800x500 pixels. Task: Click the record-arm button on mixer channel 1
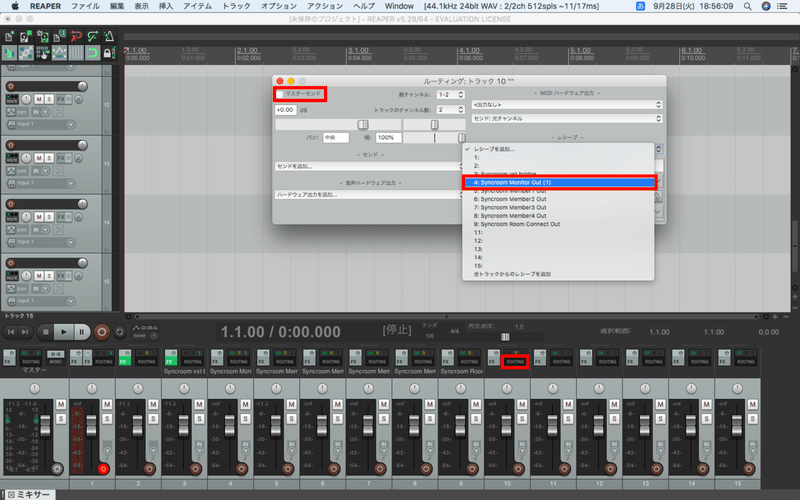click(x=103, y=468)
